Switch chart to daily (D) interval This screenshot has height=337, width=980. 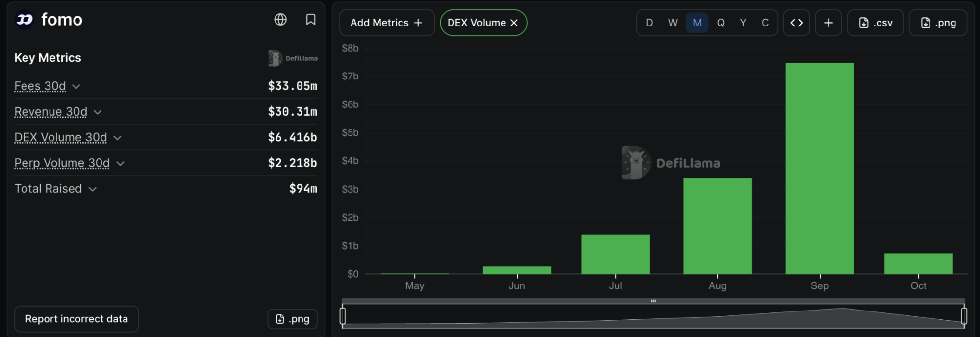click(649, 23)
